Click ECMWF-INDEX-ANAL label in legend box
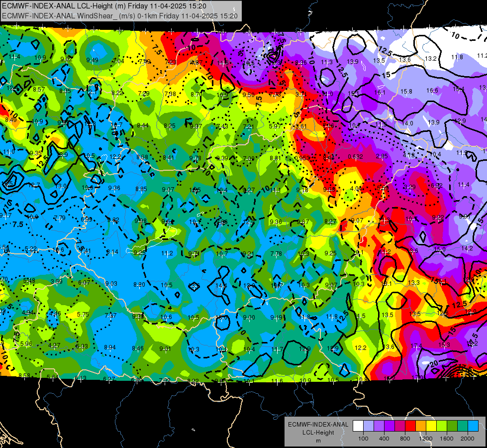The image size is (487, 448). [318, 425]
